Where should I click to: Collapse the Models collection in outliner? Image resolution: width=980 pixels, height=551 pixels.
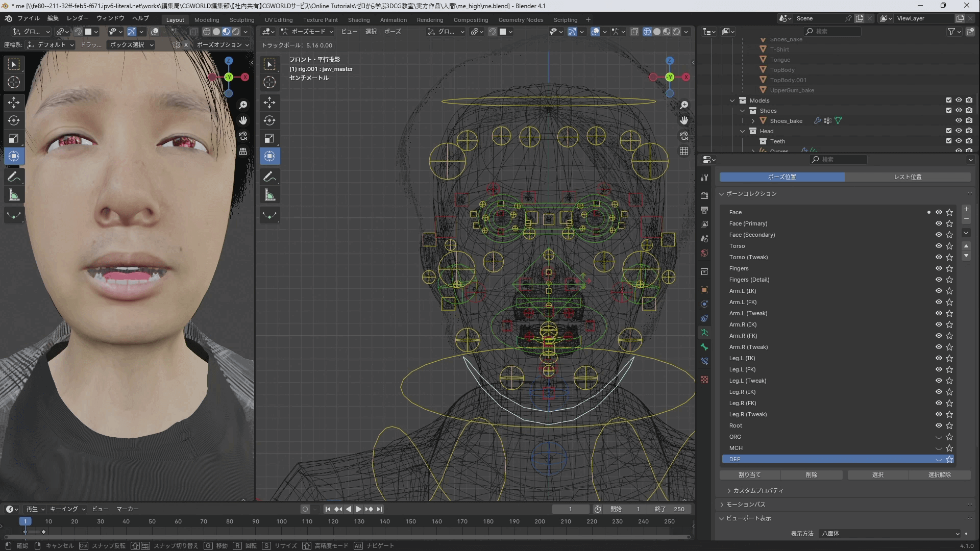click(732, 101)
